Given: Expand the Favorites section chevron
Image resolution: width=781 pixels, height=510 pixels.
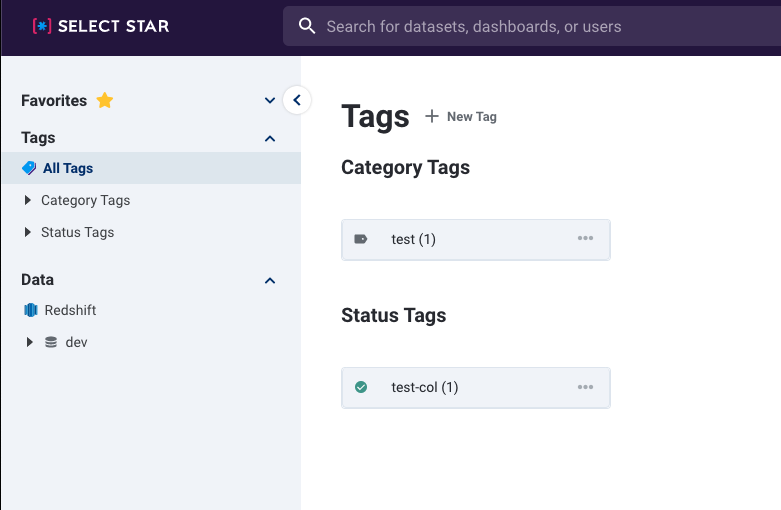Looking at the screenshot, I should pos(270,101).
